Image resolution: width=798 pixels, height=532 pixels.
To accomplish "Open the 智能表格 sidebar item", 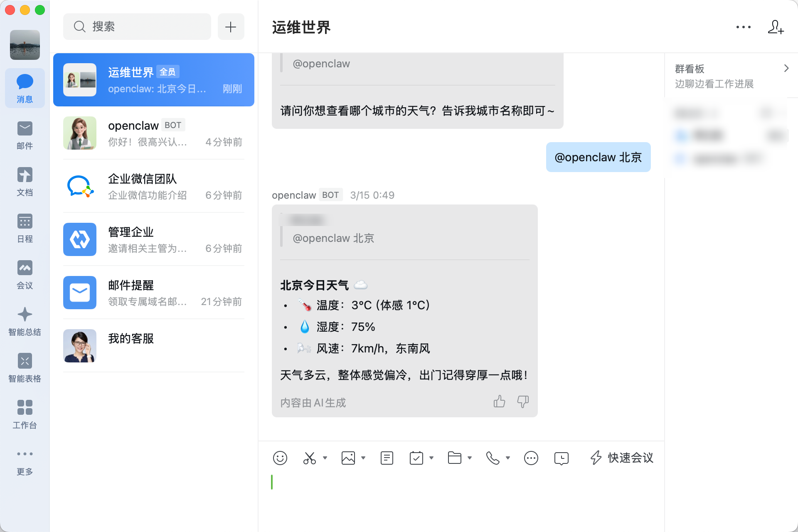I will 25,368.
